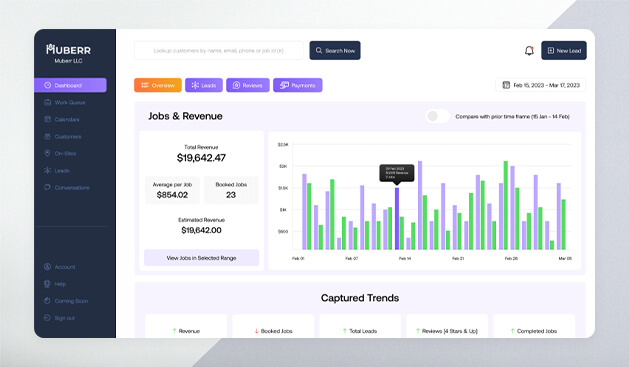Open the Help sidebar item
The width and height of the screenshot is (629, 367).
point(55,284)
